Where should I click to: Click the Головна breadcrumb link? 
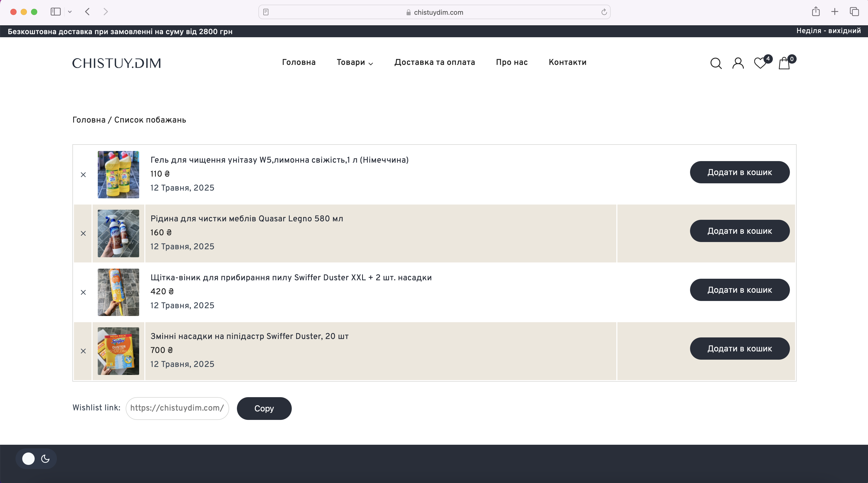tap(89, 120)
